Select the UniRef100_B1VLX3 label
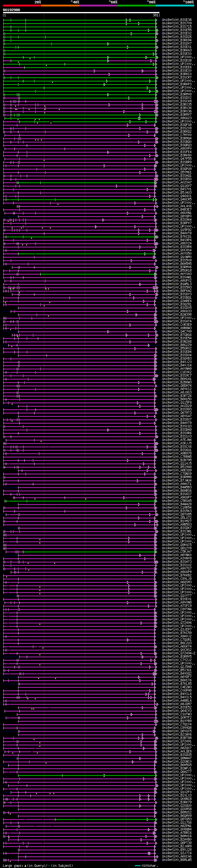Viewport: 197px width, 868px height. [x=177, y=796]
